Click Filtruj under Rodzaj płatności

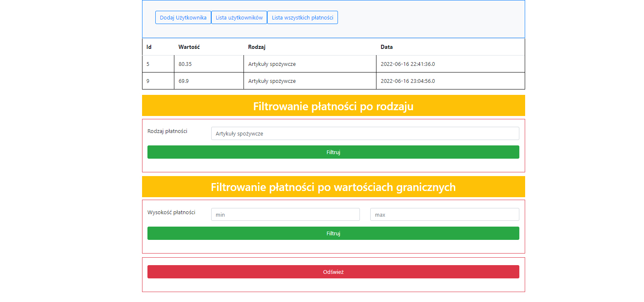pos(333,152)
